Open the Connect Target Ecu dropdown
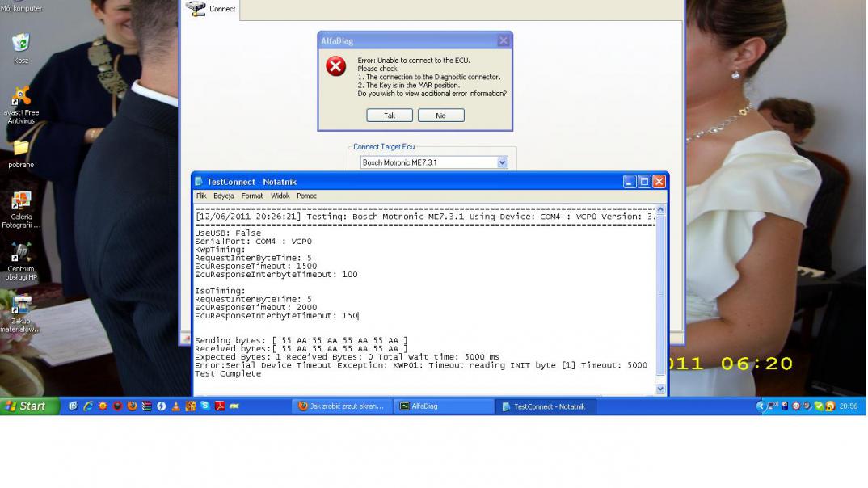 pos(502,162)
